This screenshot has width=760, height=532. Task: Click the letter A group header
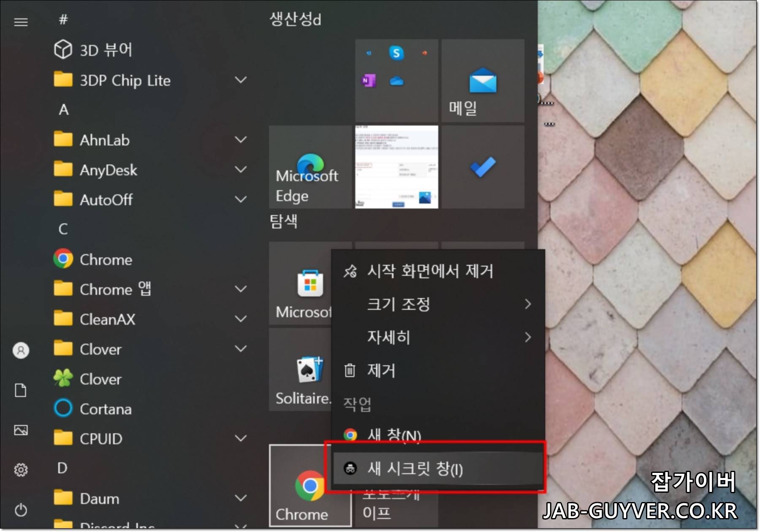tap(64, 110)
